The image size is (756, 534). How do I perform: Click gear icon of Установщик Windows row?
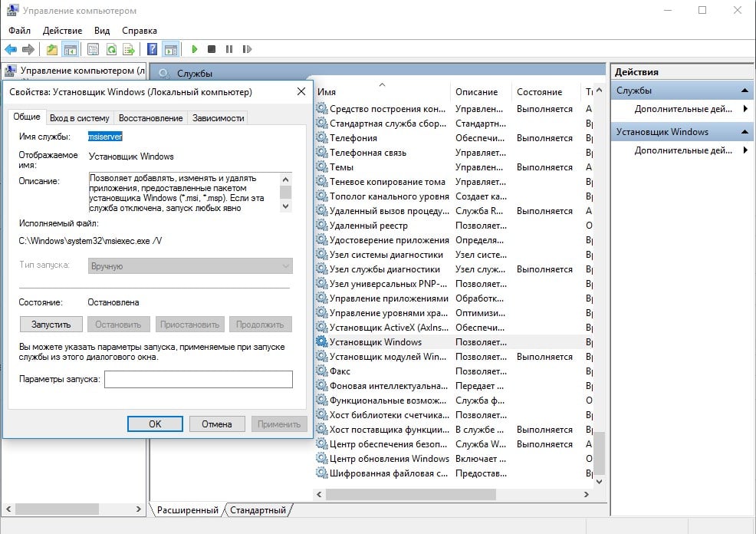pyautogui.click(x=321, y=342)
